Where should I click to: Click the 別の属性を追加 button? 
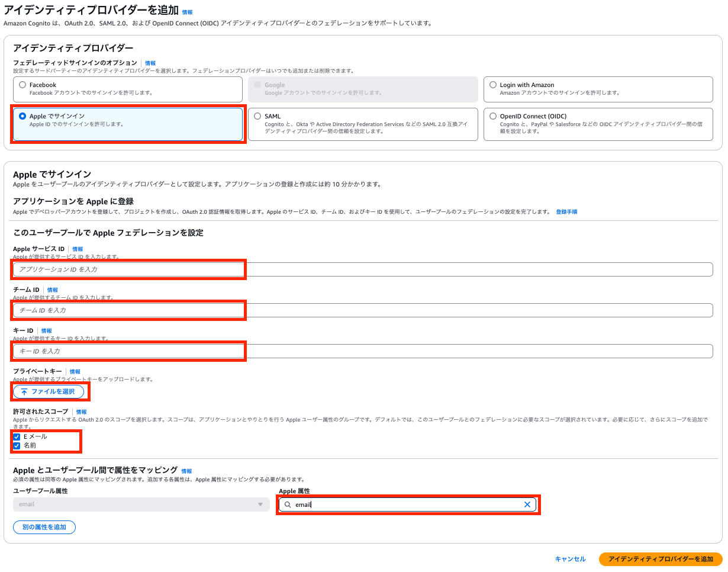[44, 527]
